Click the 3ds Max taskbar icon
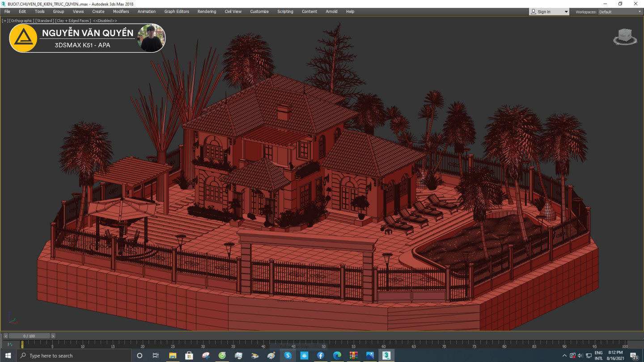Screen dimensions: 644x362 click(x=386, y=355)
